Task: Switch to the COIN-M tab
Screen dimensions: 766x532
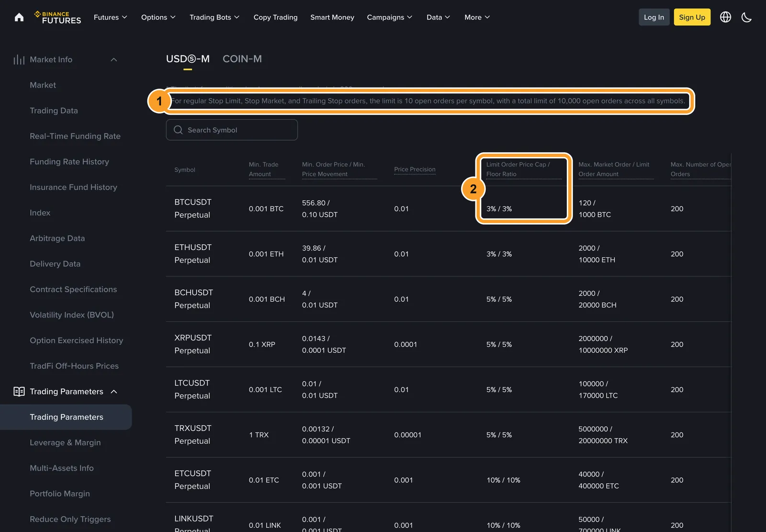Action: [x=242, y=59]
